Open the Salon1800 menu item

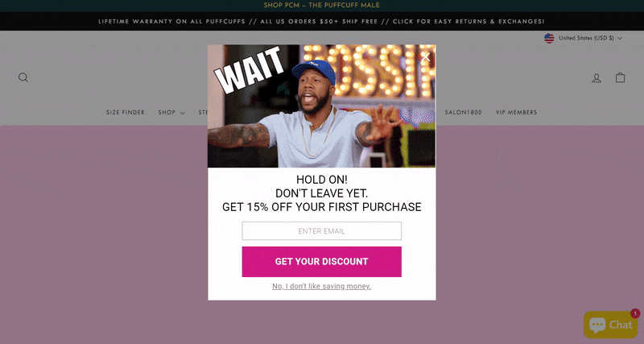point(464,112)
